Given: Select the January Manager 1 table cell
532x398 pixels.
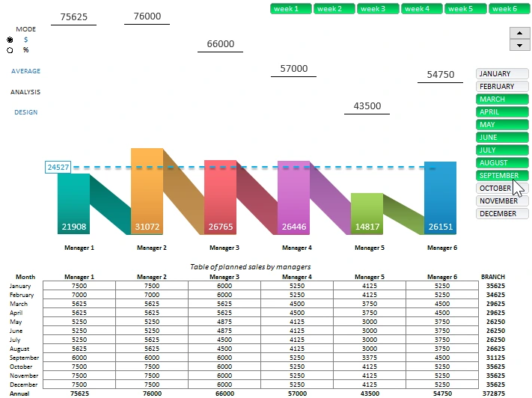Looking at the screenshot, I should 79,286.
